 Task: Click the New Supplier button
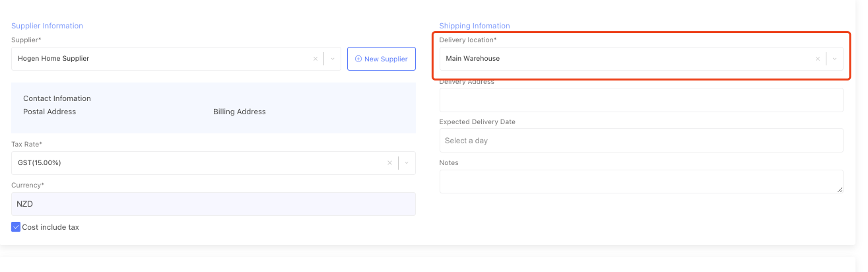tap(381, 59)
